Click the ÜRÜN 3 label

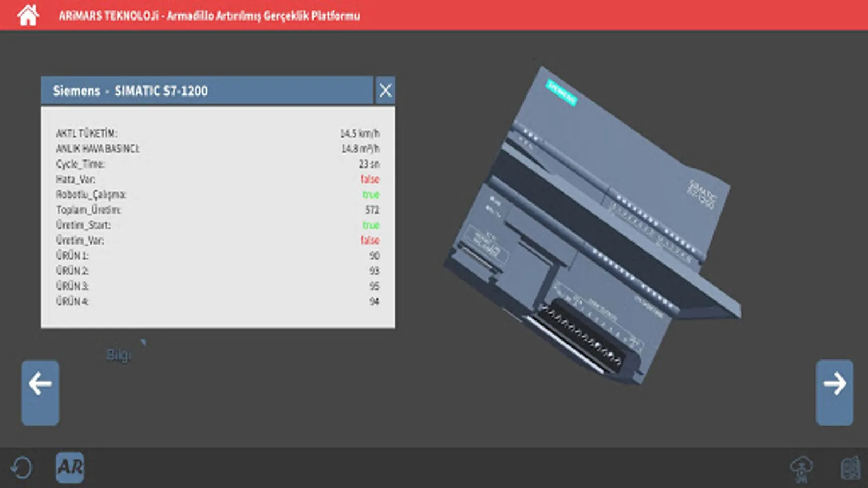pyautogui.click(x=72, y=286)
